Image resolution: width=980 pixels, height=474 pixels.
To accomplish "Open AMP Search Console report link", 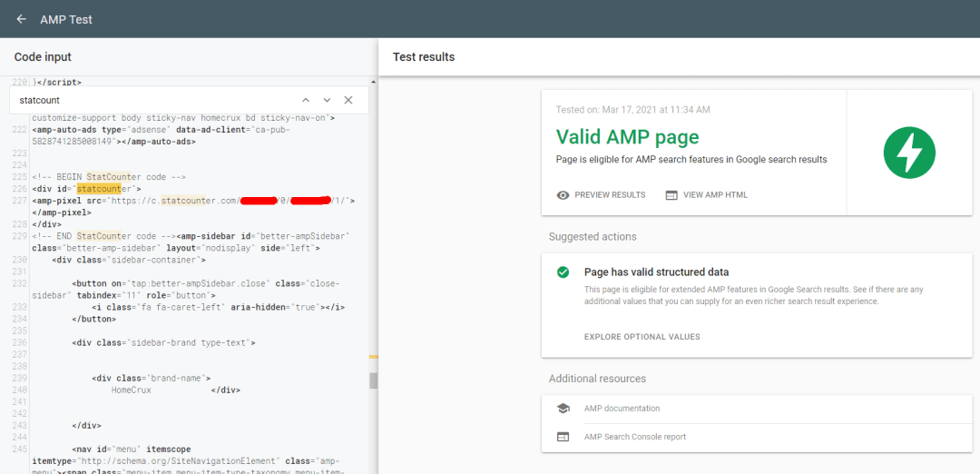I will (635, 437).
